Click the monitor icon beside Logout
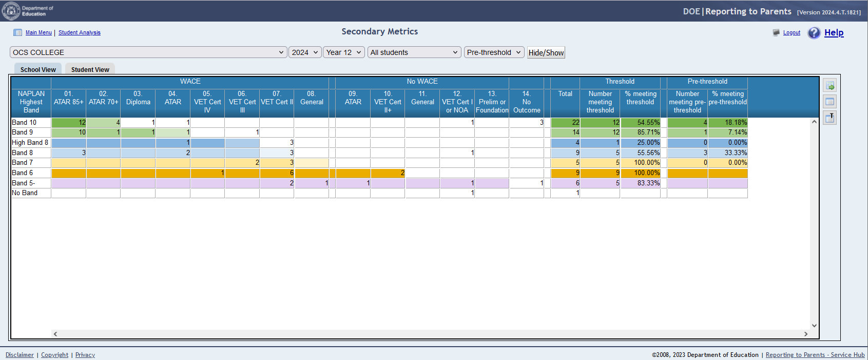868x360 pixels. (x=776, y=33)
